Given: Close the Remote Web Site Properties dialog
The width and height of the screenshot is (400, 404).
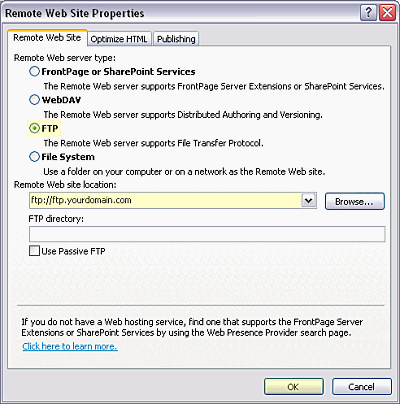Looking at the screenshot, I should (387, 13).
